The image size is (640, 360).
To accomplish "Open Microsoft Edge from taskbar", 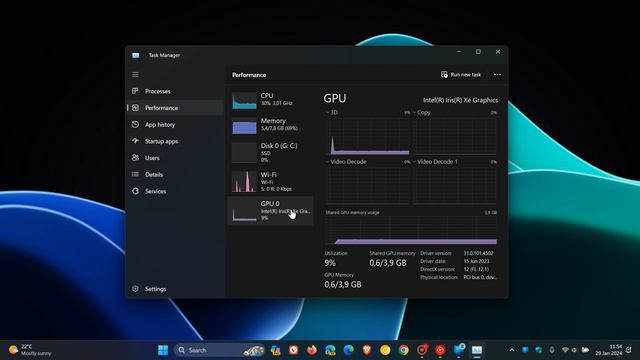I will [349, 350].
